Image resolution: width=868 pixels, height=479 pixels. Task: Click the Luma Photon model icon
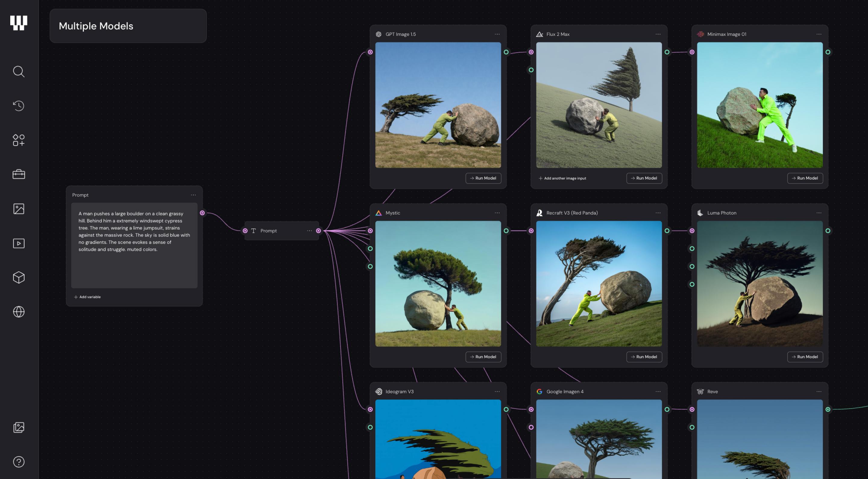click(700, 213)
